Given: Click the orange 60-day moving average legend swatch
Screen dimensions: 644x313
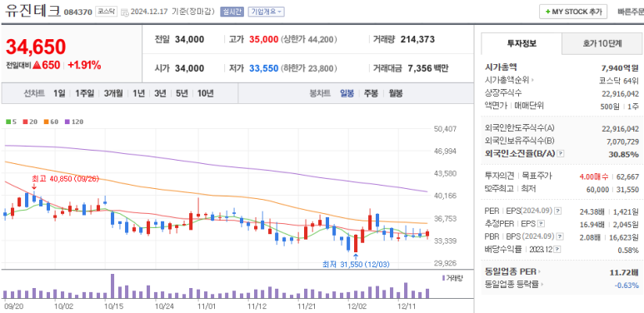Looking at the screenshot, I should [46, 122].
